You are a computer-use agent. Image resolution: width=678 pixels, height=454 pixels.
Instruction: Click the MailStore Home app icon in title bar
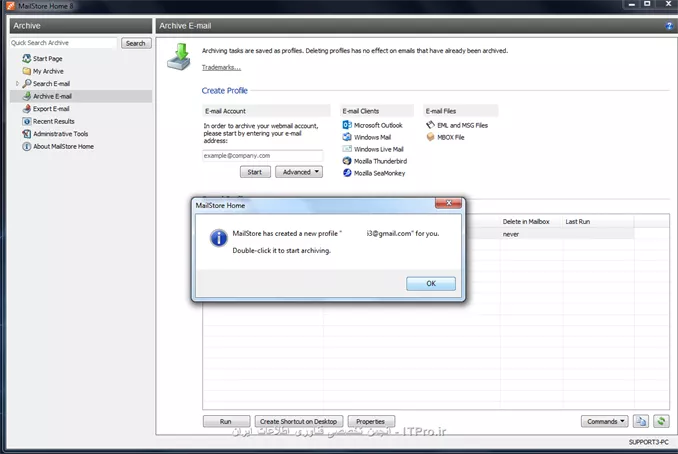tap(10, 6)
